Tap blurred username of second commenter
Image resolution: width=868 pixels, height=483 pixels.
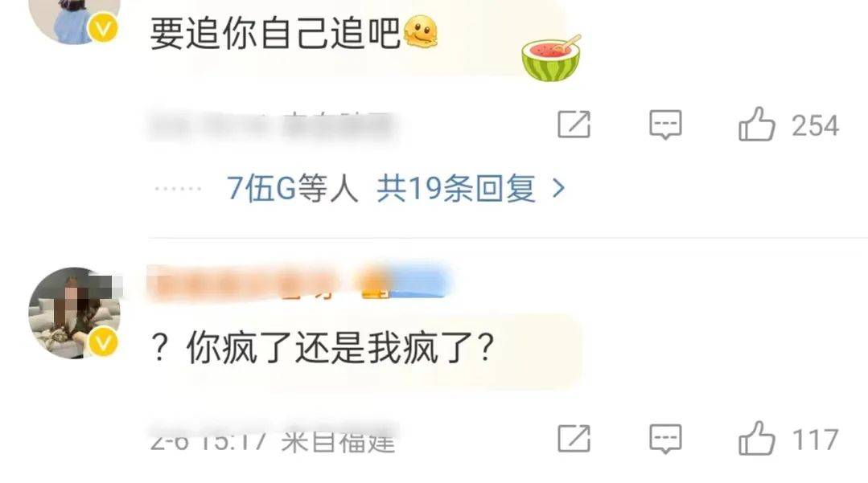pos(242,283)
